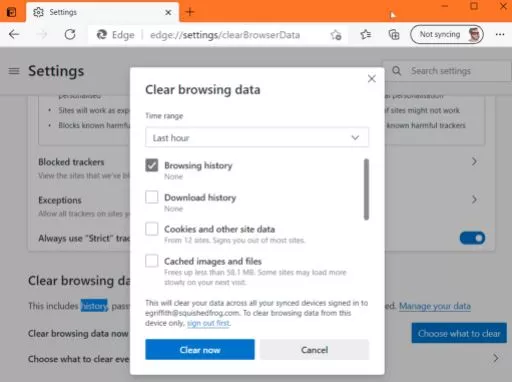
Task: Add this page to favorites (star plus icon)
Action: click(x=336, y=35)
